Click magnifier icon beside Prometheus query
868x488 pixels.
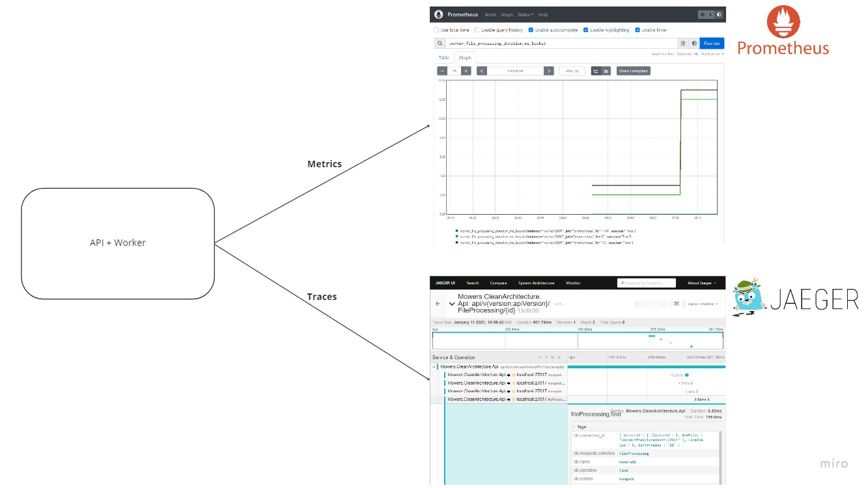click(440, 43)
